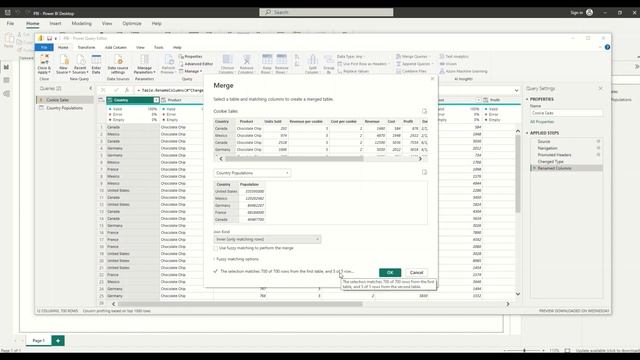This screenshot has height=360, width=640.
Task: Click the Search box in Power BI title bar
Action: pos(326,12)
